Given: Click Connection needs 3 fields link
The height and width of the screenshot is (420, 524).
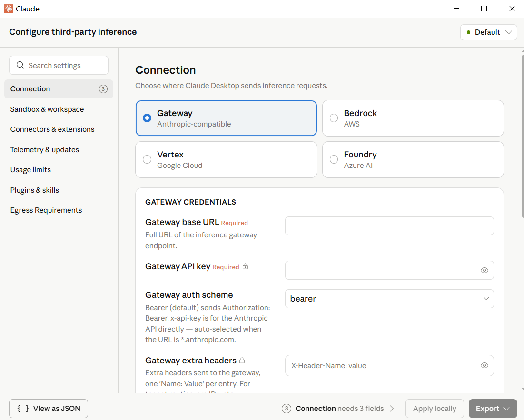Looking at the screenshot, I should [x=338, y=409].
